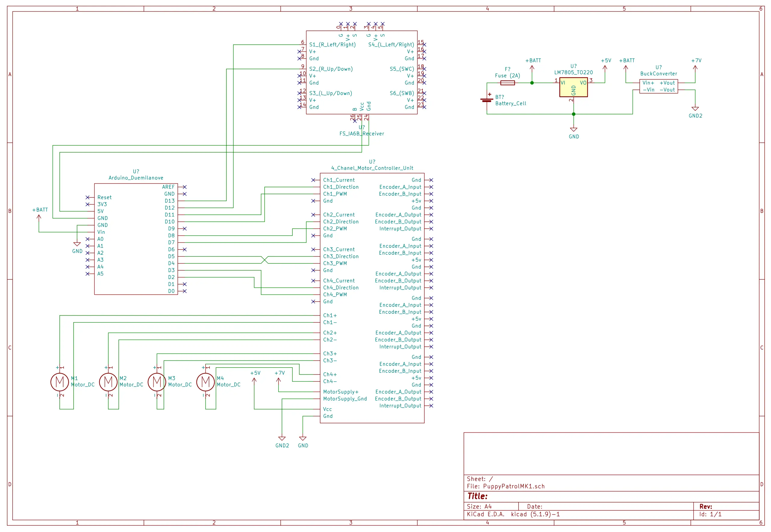Screen dimensions: 771x532
Task: Click the S2_(R_Up/Down) receiver pin label
Action: tap(331, 69)
